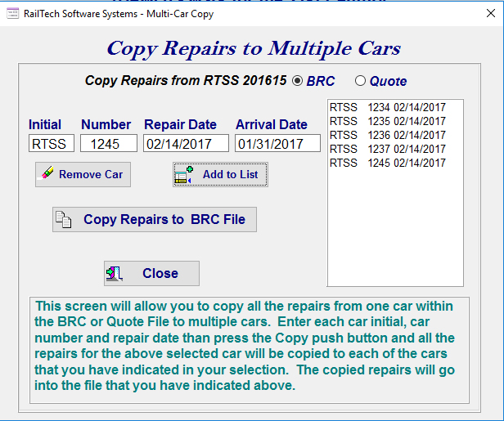
Task: Click the documents icon on Copy Repairs
Action: click(65, 219)
